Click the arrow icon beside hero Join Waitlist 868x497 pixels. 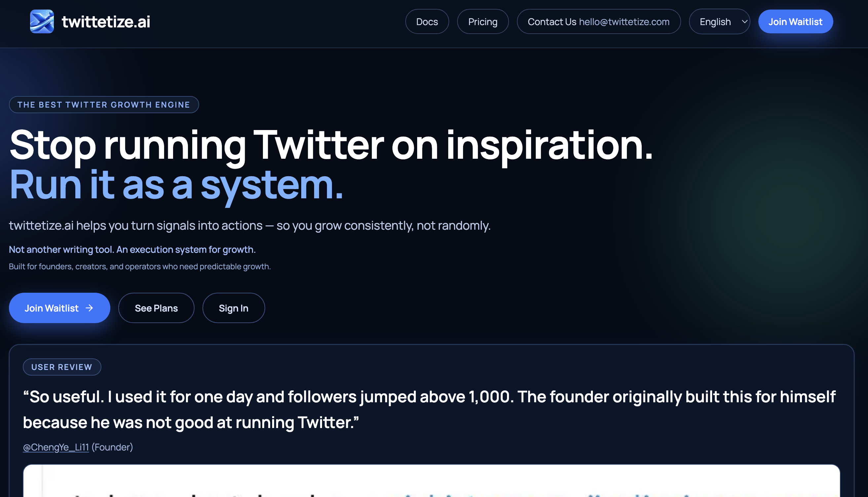click(90, 308)
